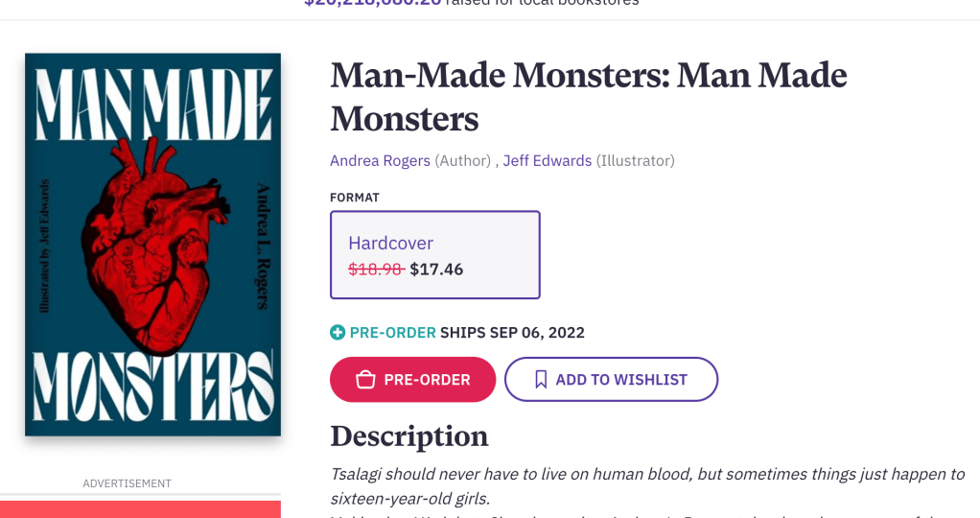The height and width of the screenshot is (518, 980).
Task: Click the FORMAT label above Hardcover
Action: coord(355,198)
